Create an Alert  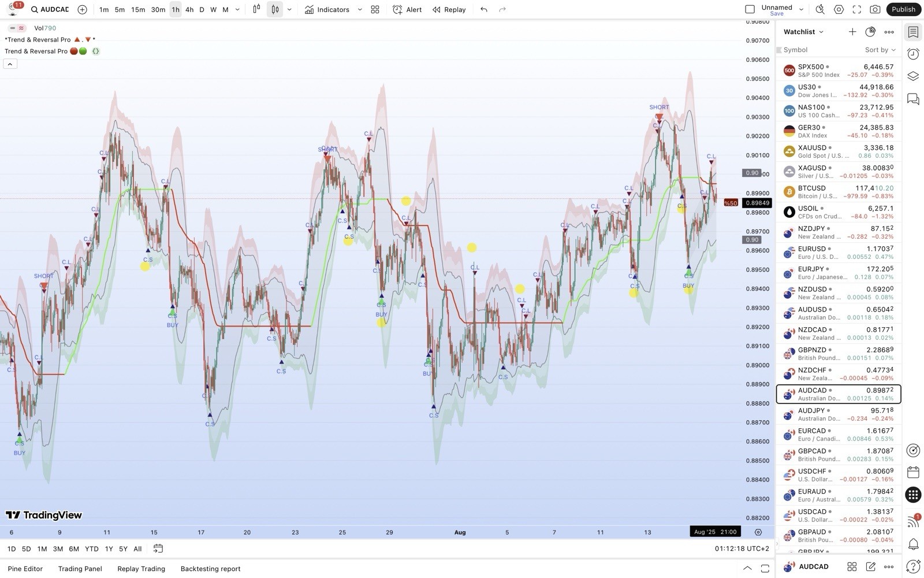coord(407,9)
